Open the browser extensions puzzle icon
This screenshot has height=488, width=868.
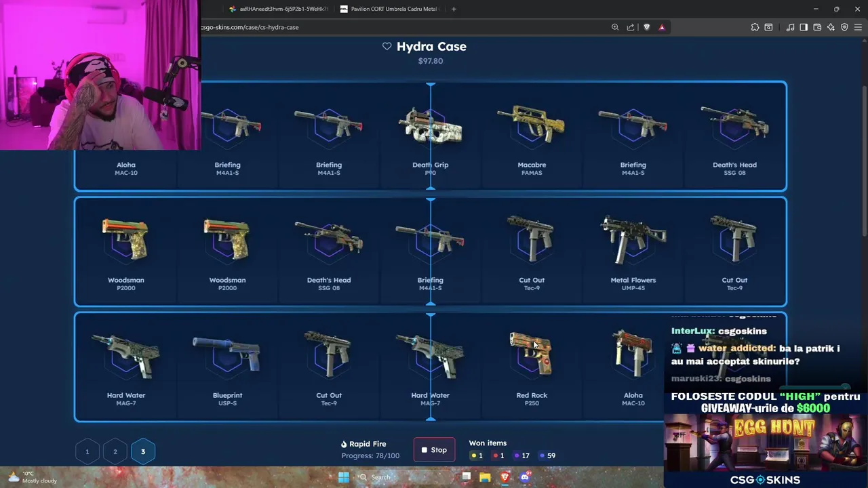(x=755, y=27)
